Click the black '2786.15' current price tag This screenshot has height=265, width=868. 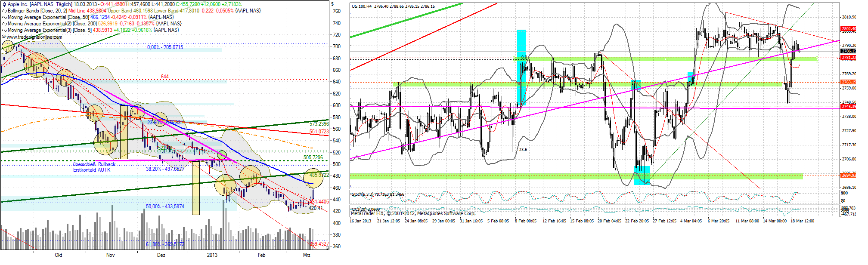848,51
